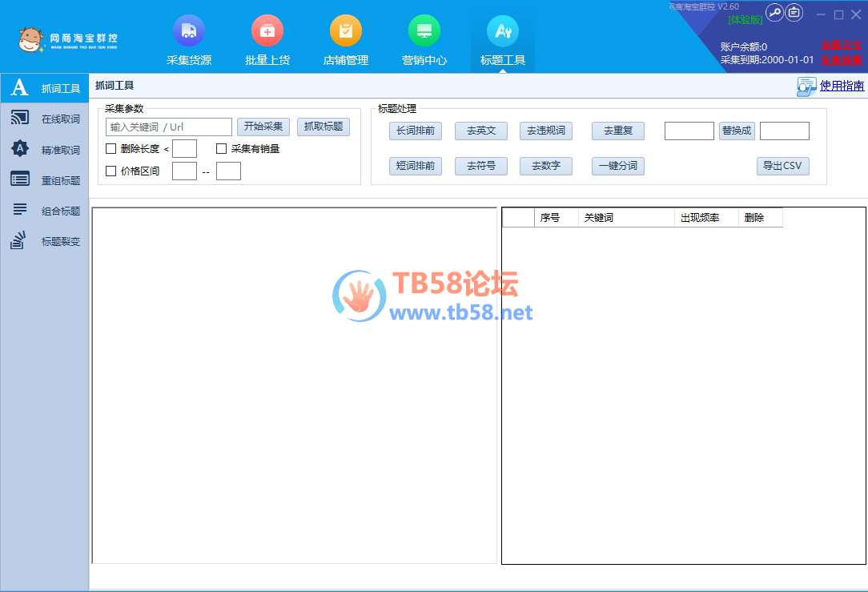Toggle the 价格区间 checkbox
868x592 pixels.
click(111, 171)
